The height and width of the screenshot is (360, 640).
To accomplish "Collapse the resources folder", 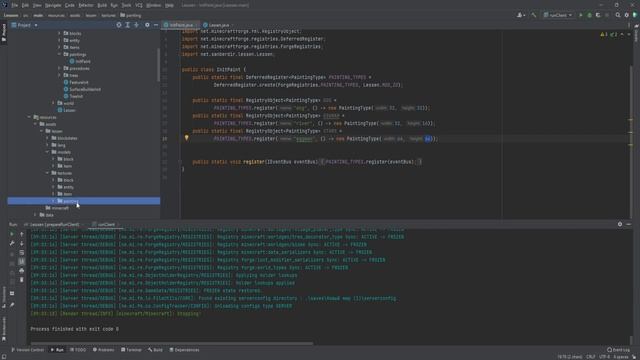I will 29,117.
